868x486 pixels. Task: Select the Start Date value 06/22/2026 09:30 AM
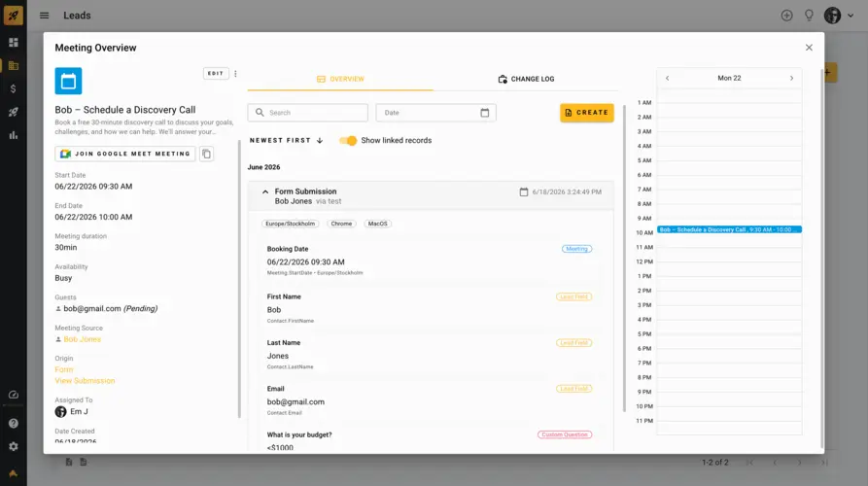tap(93, 187)
